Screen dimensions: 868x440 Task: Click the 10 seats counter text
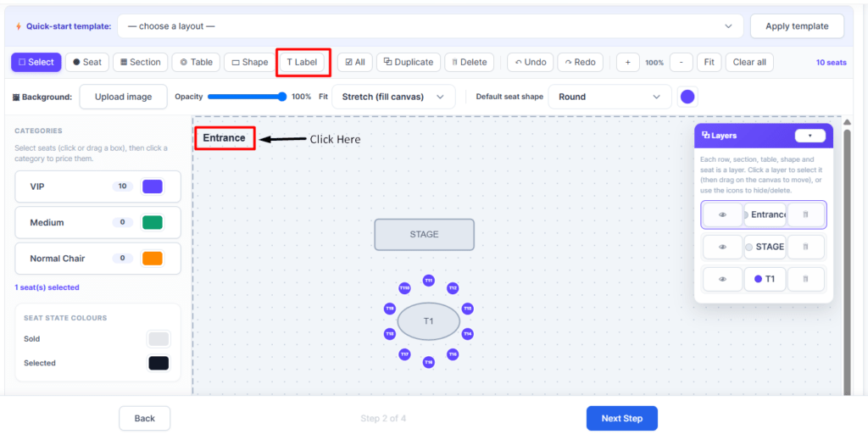point(831,63)
